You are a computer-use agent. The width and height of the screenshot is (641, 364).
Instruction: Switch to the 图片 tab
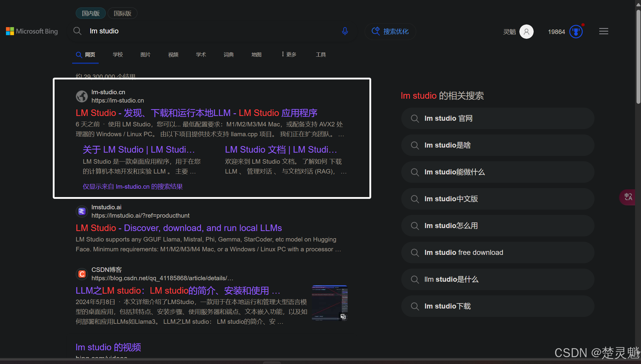click(x=145, y=55)
